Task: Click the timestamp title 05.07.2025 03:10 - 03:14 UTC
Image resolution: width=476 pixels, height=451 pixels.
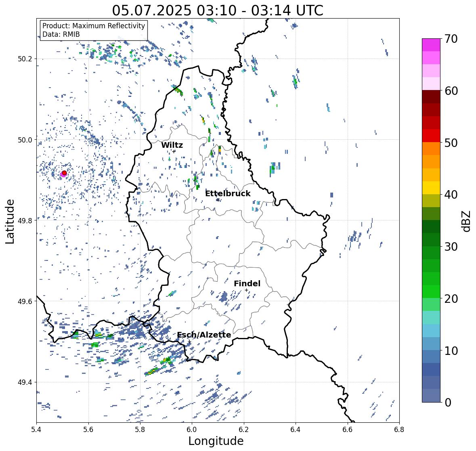Action: click(x=218, y=10)
